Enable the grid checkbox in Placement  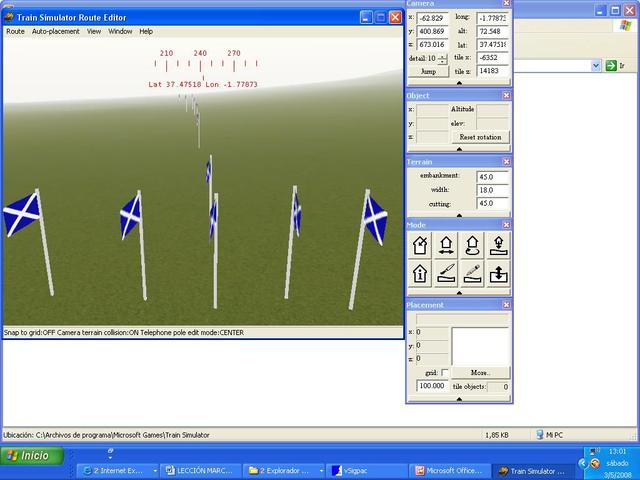click(445, 372)
